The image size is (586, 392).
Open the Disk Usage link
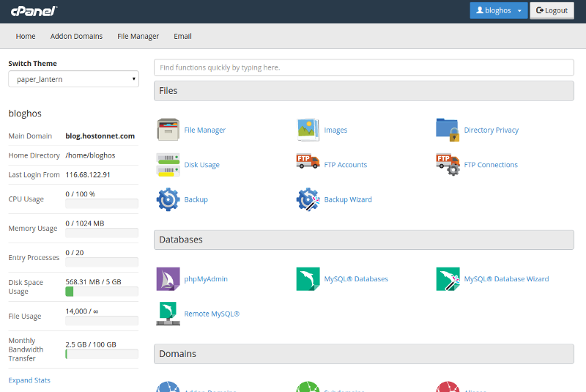(202, 165)
